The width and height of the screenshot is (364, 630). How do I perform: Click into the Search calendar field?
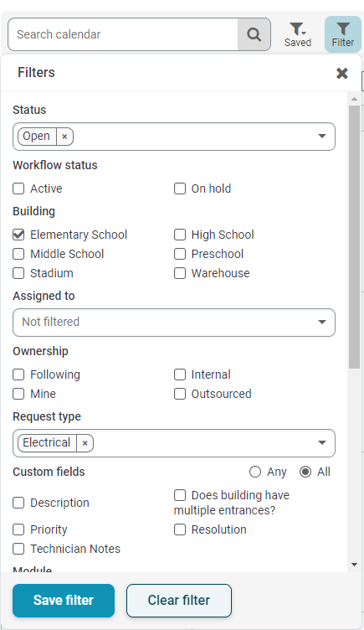tap(123, 34)
